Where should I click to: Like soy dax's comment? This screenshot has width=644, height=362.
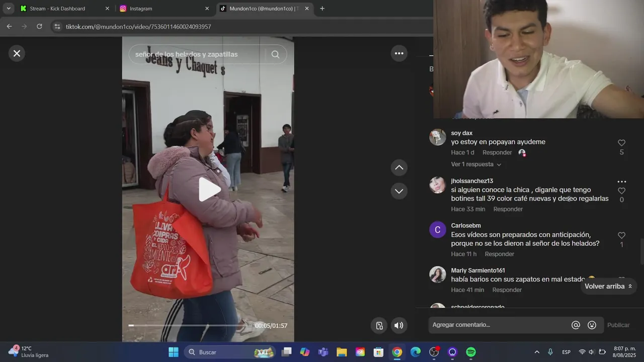[621, 143]
